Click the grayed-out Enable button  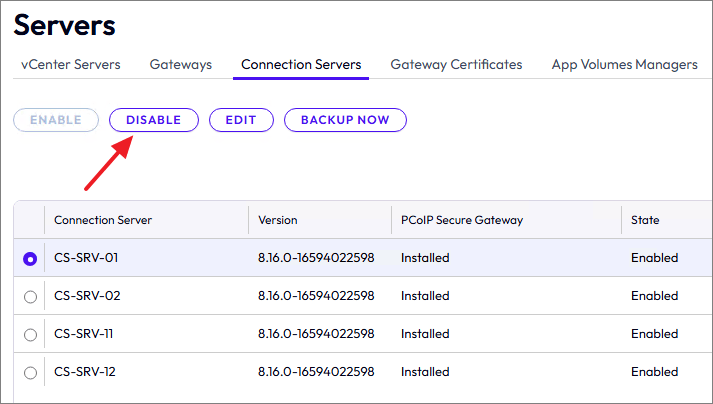pos(55,120)
